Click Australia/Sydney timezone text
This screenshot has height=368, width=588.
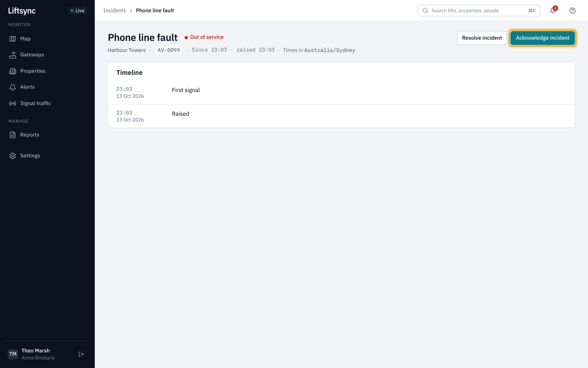(x=330, y=50)
